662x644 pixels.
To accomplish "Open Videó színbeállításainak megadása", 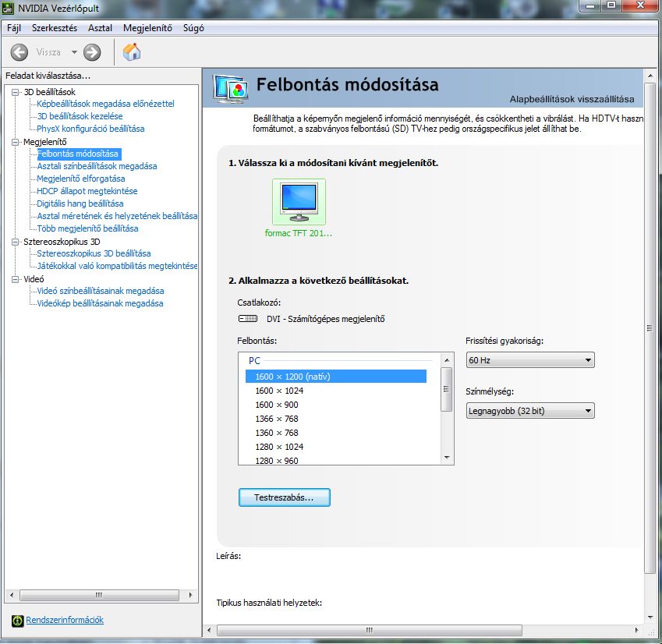I will (101, 291).
